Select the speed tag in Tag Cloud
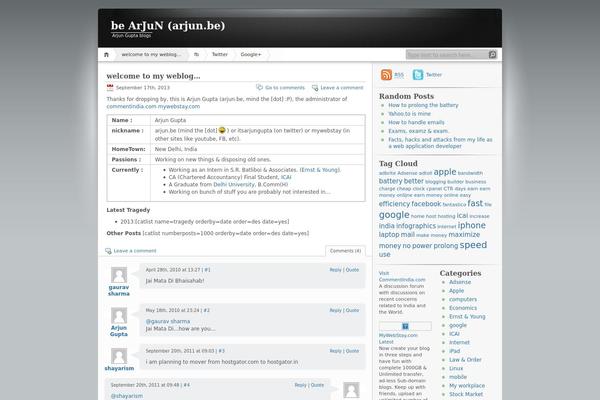600x400 pixels. 473,245
